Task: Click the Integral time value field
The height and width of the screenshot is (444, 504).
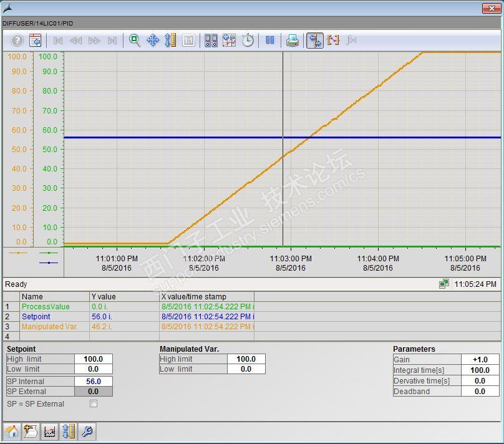Action: (480, 370)
